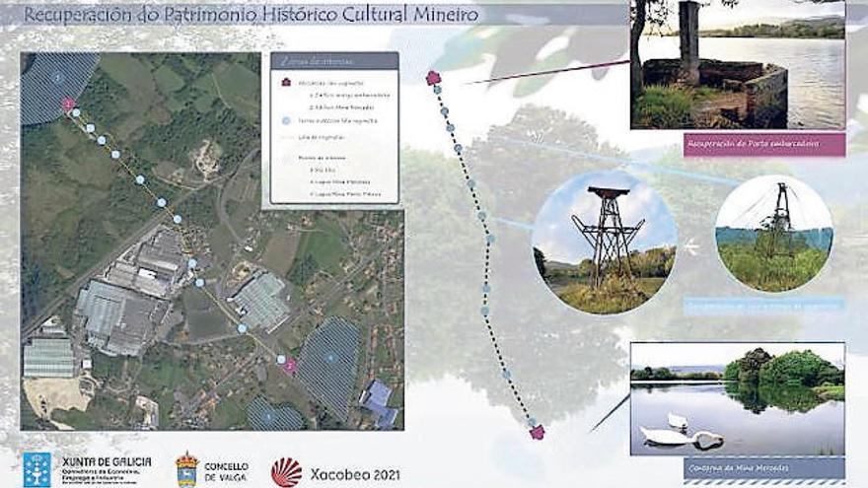Click pink station marker atop the dotted route

pos(432,78)
